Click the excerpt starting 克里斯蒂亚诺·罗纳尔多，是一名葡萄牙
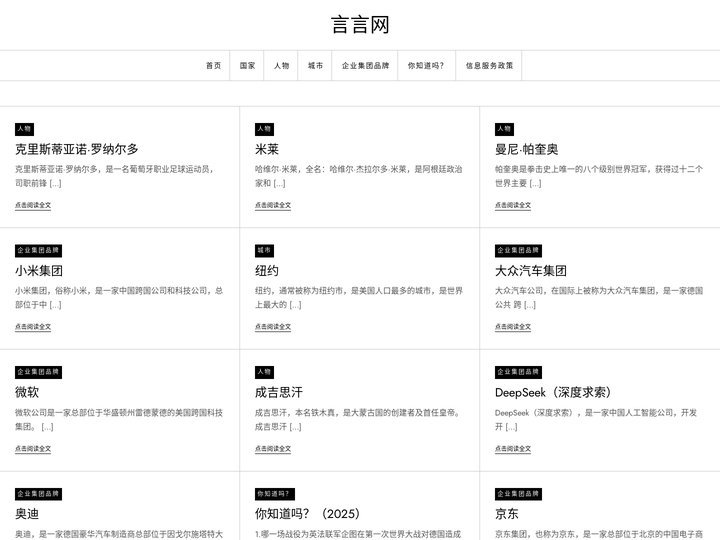This screenshot has height=540, width=720. coord(115,176)
